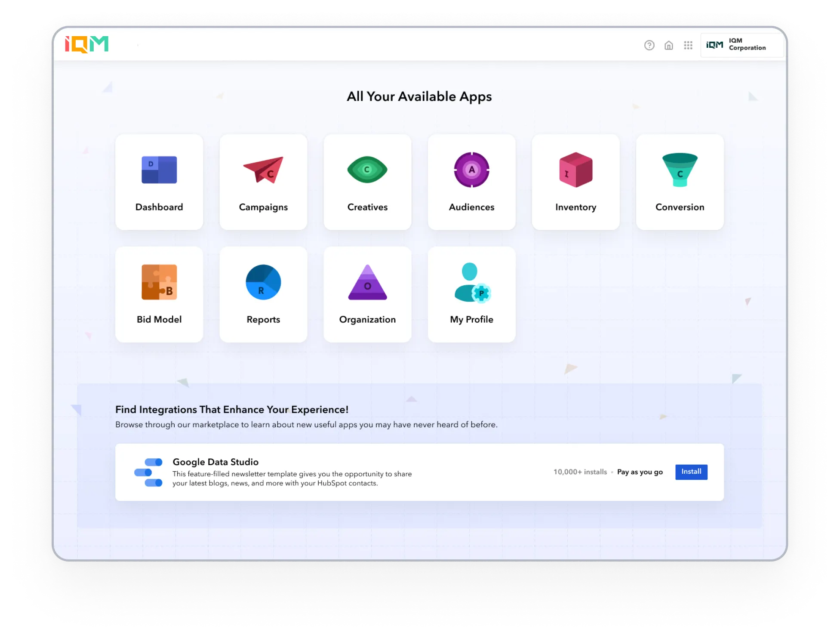Open the Conversion funnel icon
The image size is (840, 639).
[x=680, y=170]
